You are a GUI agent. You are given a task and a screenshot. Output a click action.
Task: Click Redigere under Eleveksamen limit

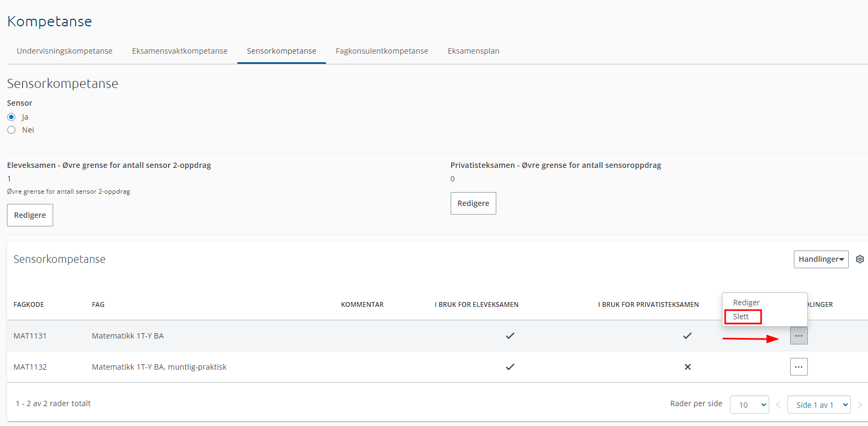(x=30, y=215)
